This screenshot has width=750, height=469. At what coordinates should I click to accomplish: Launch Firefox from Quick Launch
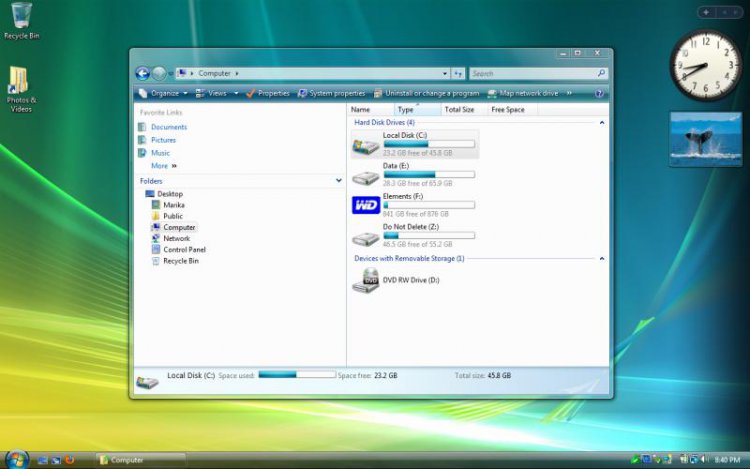point(70,460)
